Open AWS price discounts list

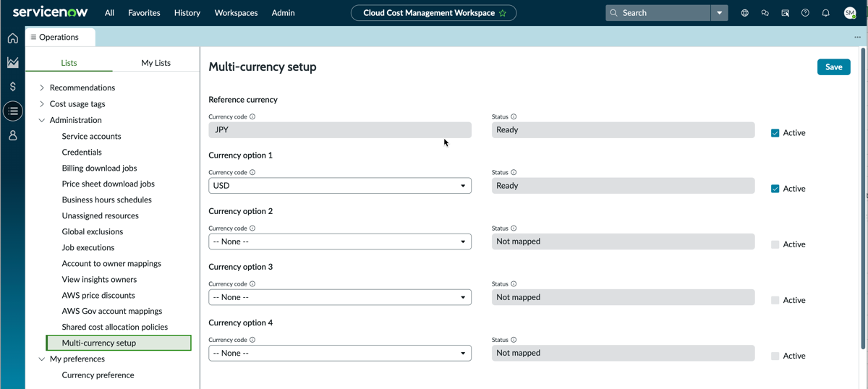98,295
